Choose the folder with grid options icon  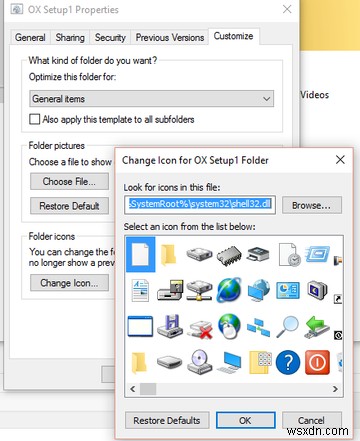tap(260, 362)
